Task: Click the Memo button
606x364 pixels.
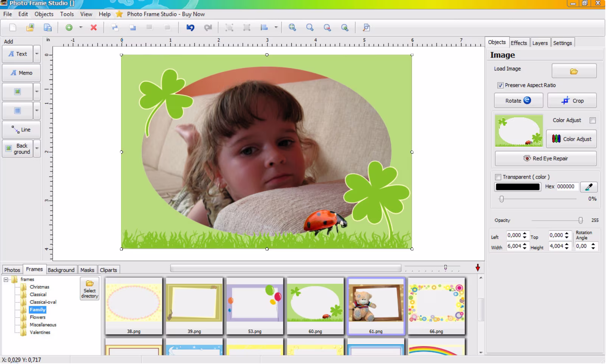Action: coord(21,73)
